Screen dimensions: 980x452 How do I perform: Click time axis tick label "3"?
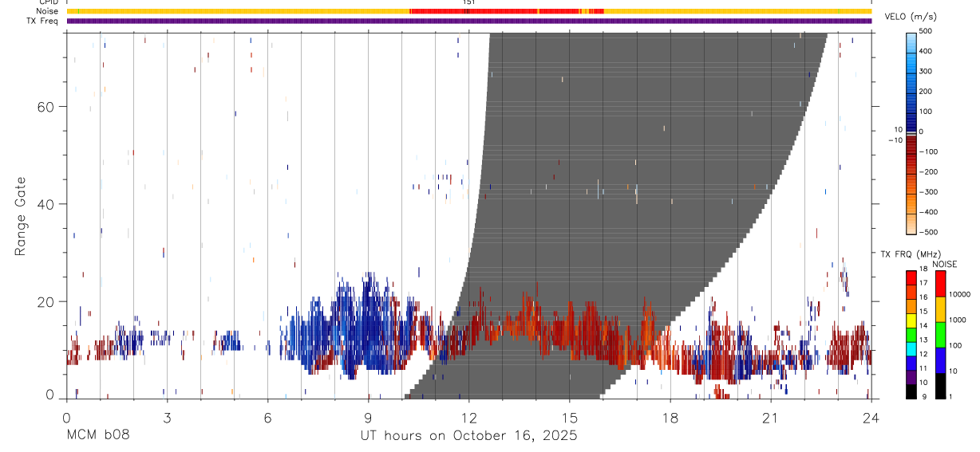[x=167, y=418]
